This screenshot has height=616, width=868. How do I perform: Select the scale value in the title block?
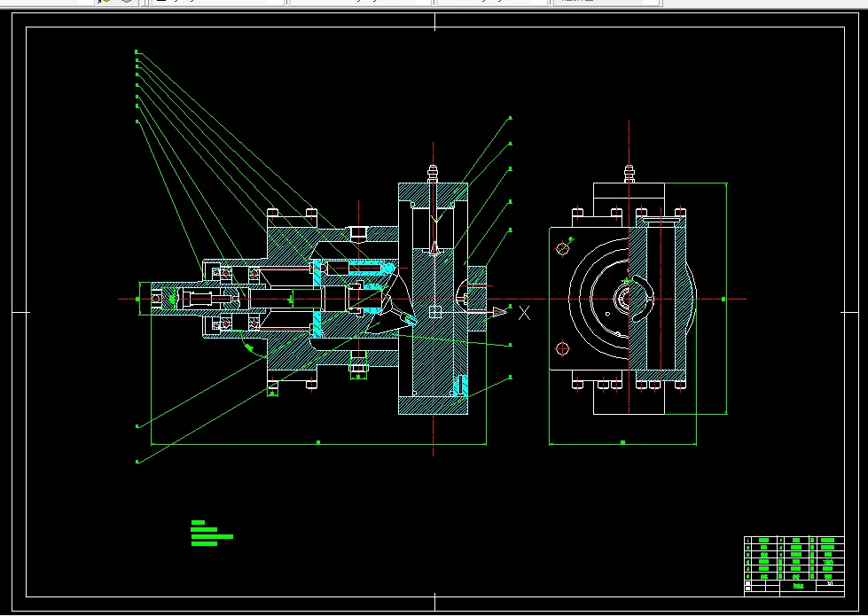tap(830, 583)
